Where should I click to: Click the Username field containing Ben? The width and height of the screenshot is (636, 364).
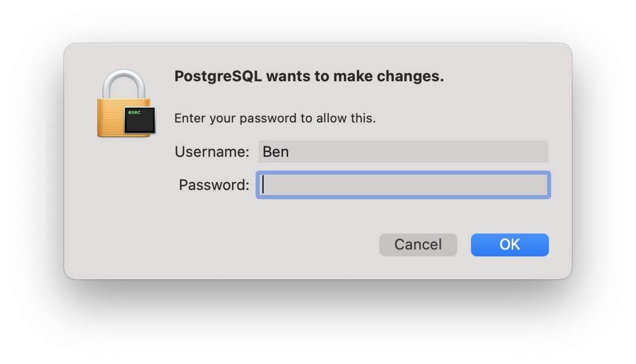click(403, 152)
